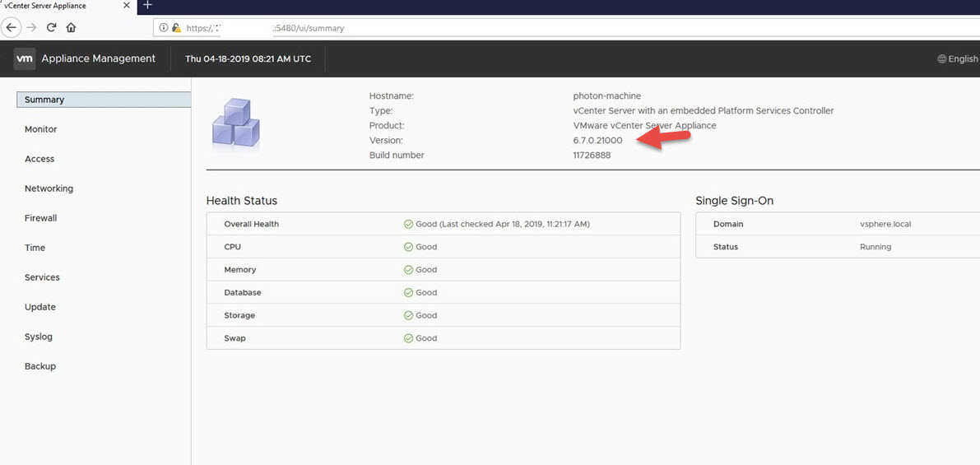The height and width of the screenshot is (465, 980).
Task: Open the Access section
Action: click(39, 159)
